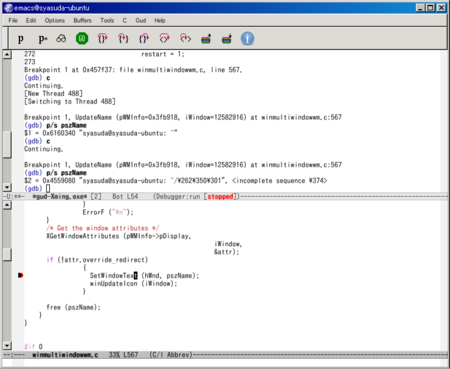The width and height of the screenshot is (450, 369).
Task: Click the *gud-Xming.exe* buffer name in mode line
Action: click(x=60, y=197)
